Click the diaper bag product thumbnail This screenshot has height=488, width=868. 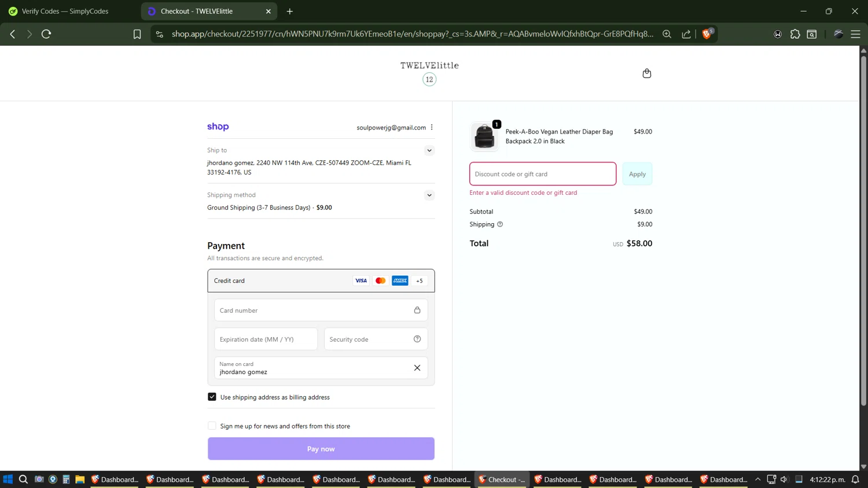click(484, 136)
